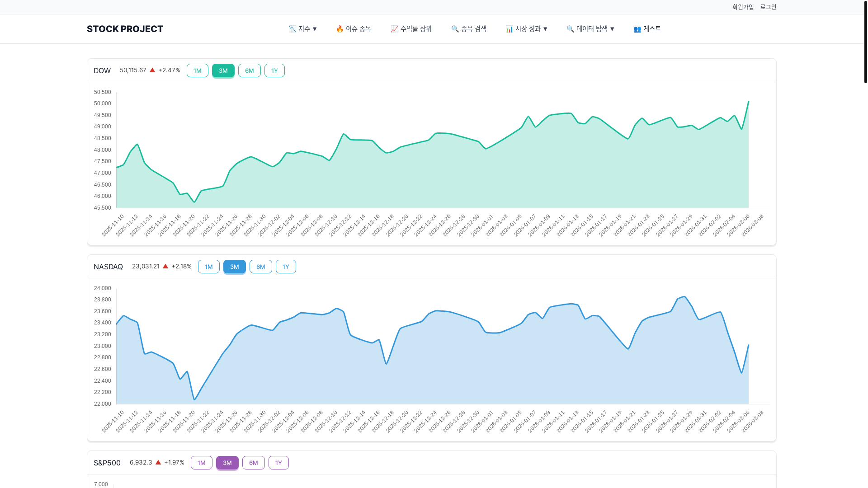
Task: Open 종목 검색 page
Action: [x=469, y=29]
